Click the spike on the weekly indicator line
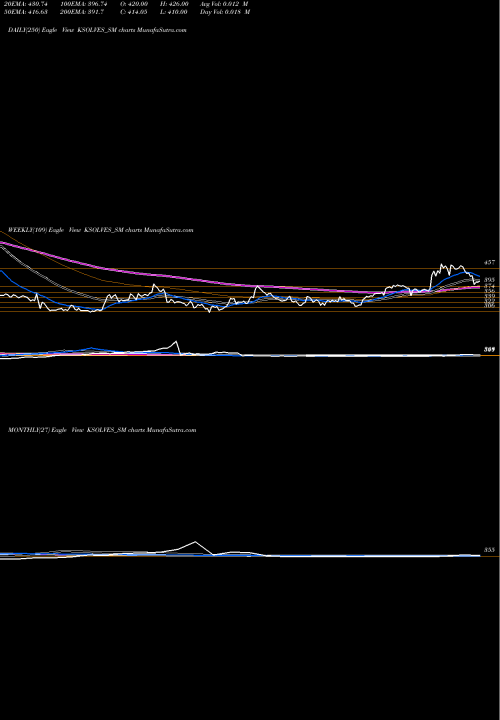Viewport: 500px width, 720px height. [x=175, y=342]
